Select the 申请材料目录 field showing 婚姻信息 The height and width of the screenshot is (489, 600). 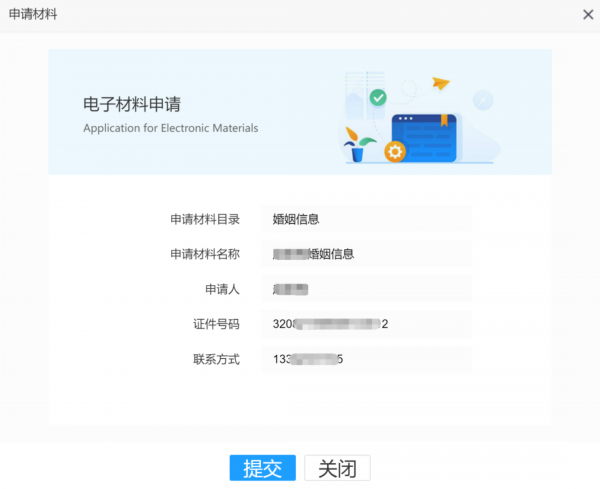(x=366, y=219)
